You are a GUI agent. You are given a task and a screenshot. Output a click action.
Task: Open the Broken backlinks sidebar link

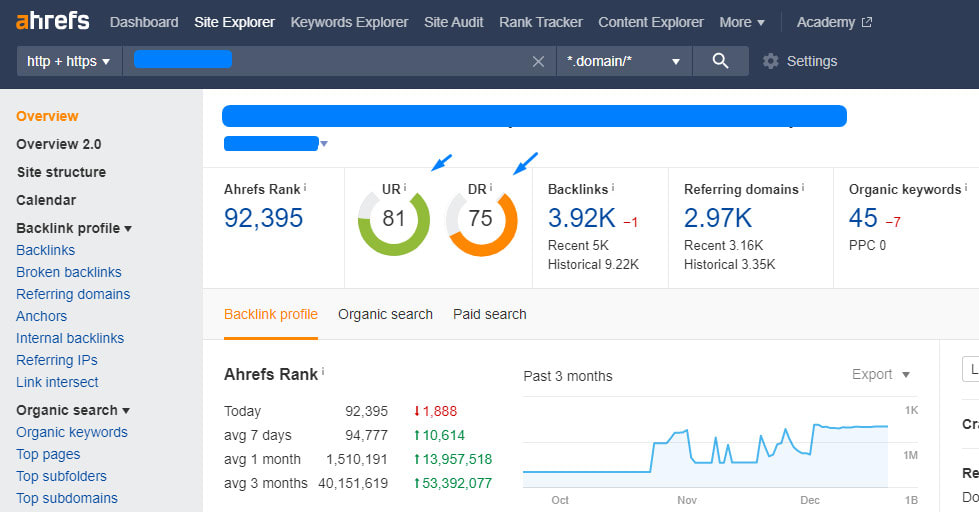click(x=69, y=272)
